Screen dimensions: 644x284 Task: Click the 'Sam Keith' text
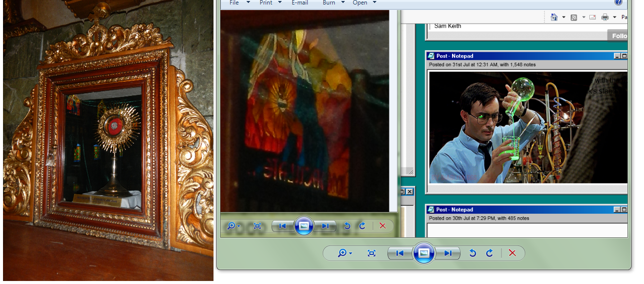click(448, 26)
